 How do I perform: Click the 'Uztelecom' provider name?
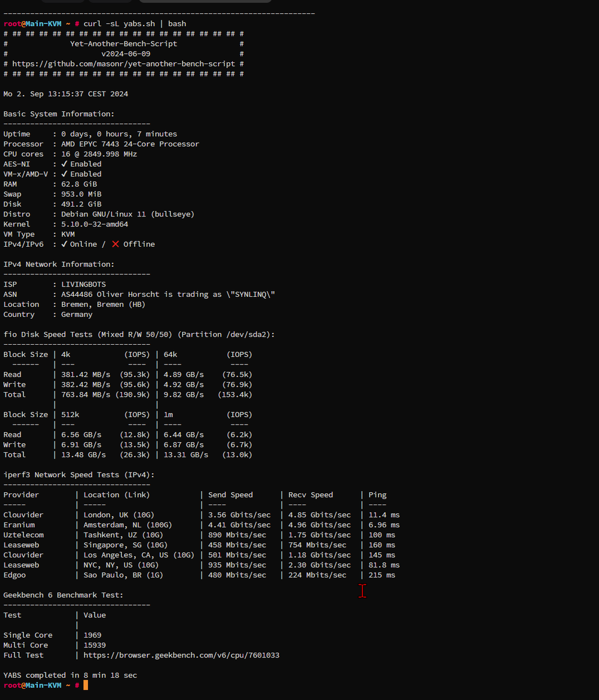pyautogui.click(x=23, y=534)
